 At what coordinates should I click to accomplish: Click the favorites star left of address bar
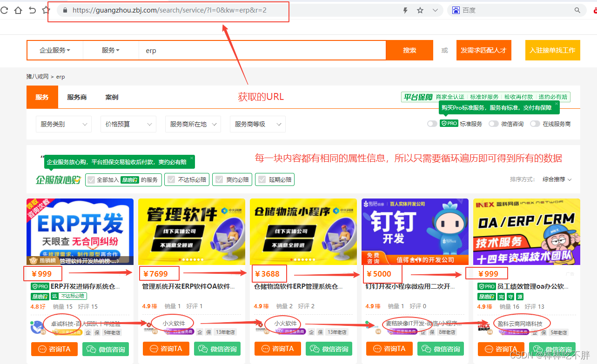46,10
